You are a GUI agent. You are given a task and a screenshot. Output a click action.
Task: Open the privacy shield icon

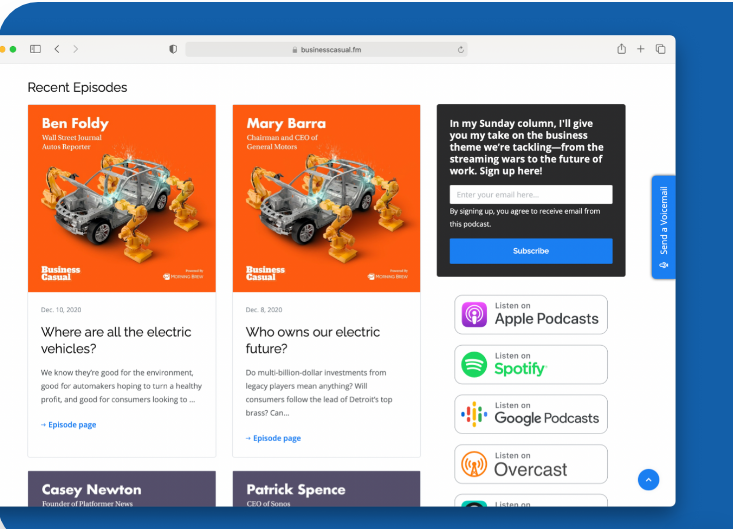tap(173, 49)
